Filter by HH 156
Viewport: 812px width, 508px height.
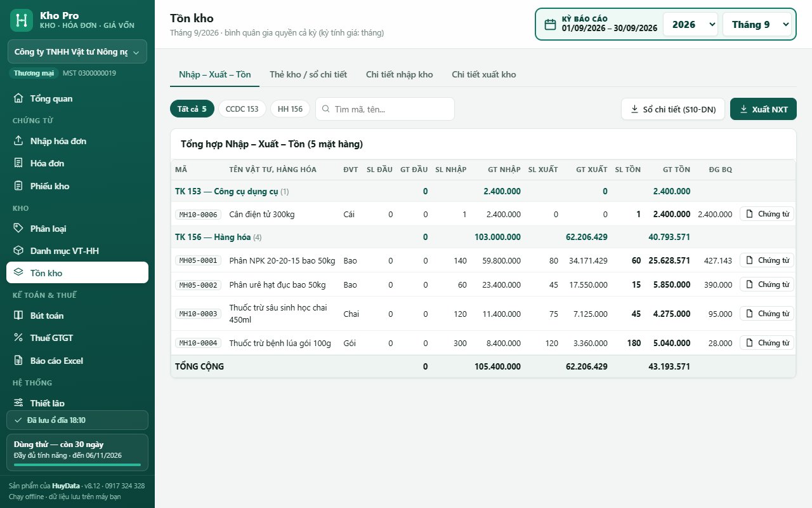coord(290,109)
